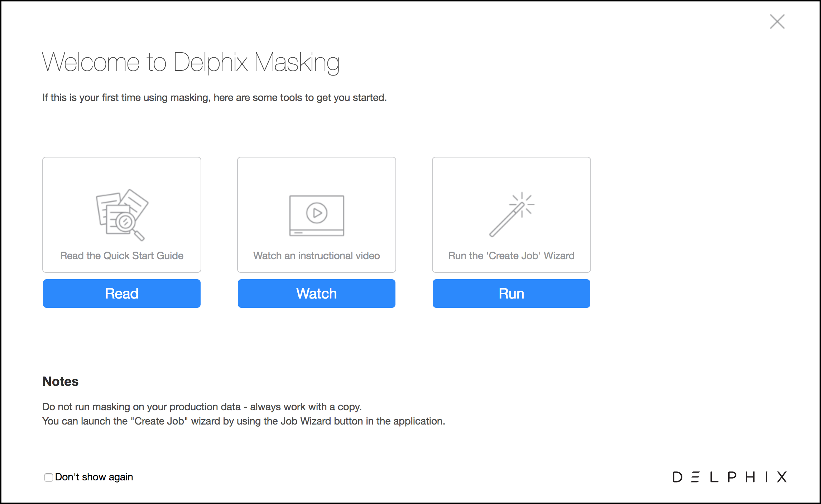
Task: Click the play circle inside video icon
Action: coord(317,213)
